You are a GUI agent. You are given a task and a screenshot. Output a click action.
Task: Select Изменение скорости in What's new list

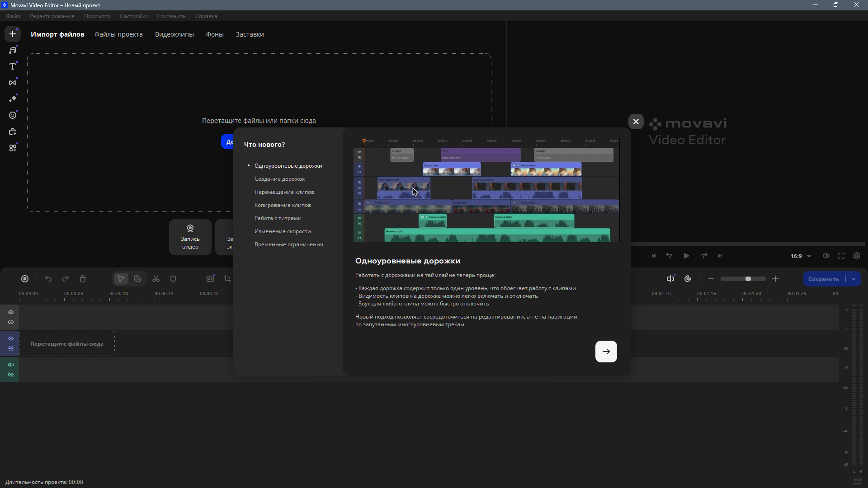point(283,231)
